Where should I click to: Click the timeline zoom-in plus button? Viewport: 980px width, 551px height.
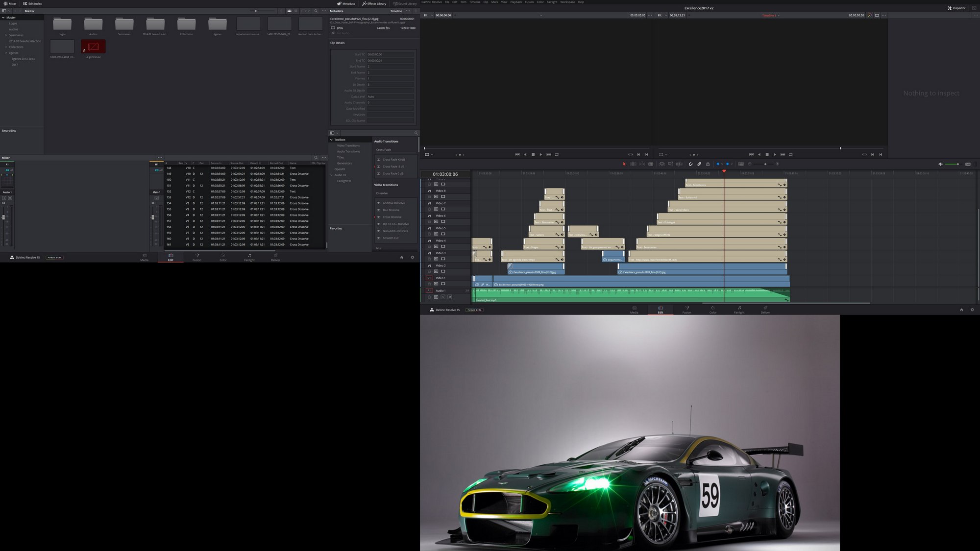[777, 164]
